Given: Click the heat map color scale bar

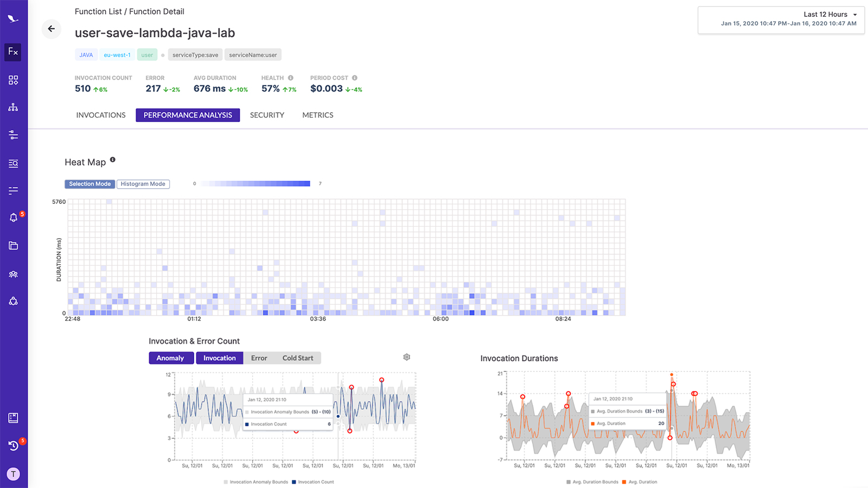Looking at the screenshot, I should click(x=255, y=184).
